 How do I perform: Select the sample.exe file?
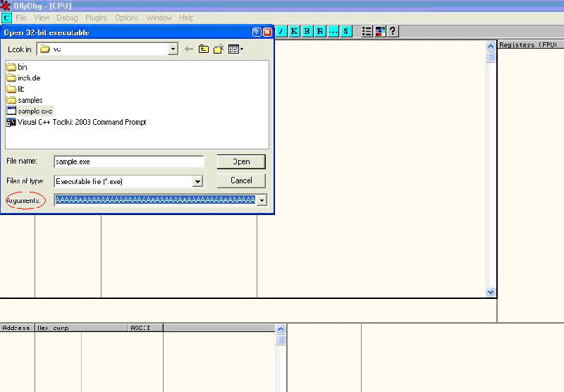tap(30, 111)
